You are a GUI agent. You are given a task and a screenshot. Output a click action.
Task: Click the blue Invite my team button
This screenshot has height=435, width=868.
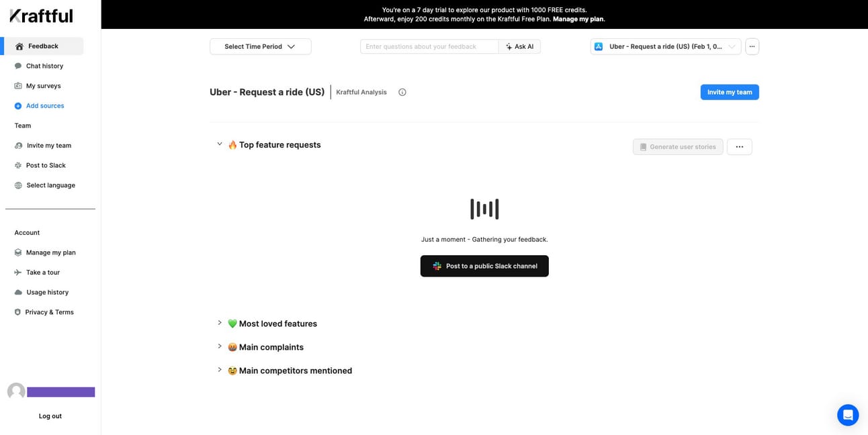[x=730, y=92]
